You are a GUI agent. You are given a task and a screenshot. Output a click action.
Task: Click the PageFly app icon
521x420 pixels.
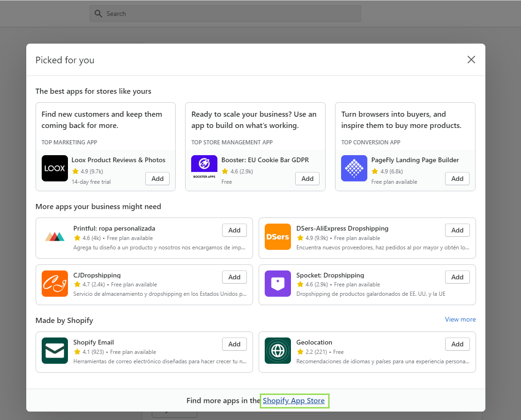tap(354, 168)
